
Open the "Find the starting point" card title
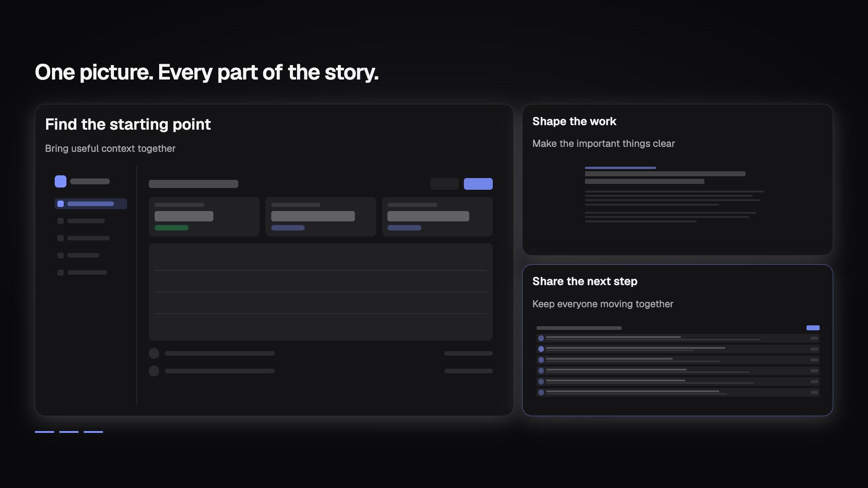pyautogui.click(x=128, y=124)
